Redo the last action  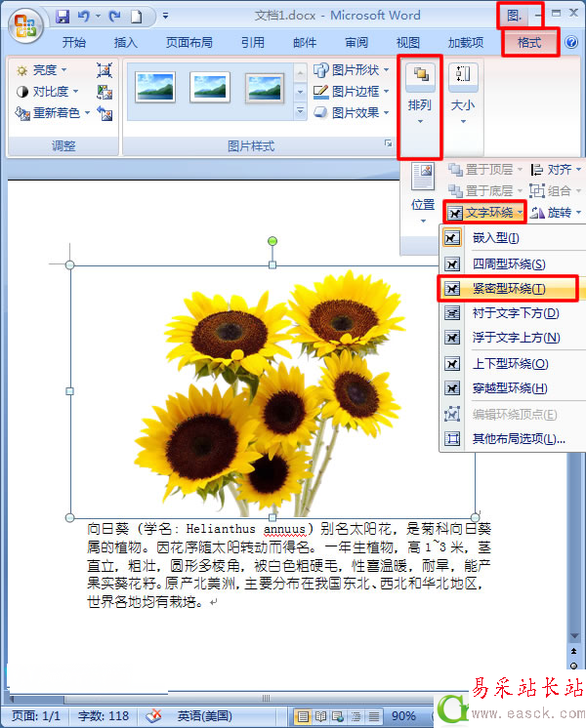click(x=114, y=17)
